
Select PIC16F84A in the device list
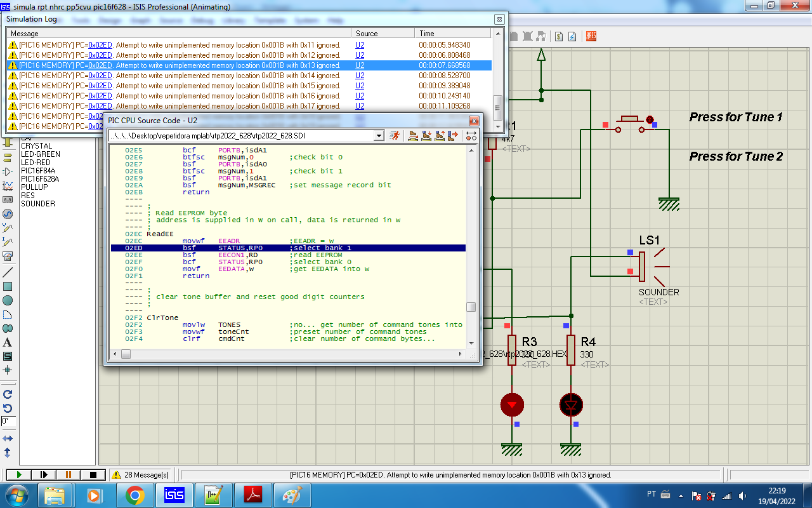click(x=38, y=171)
